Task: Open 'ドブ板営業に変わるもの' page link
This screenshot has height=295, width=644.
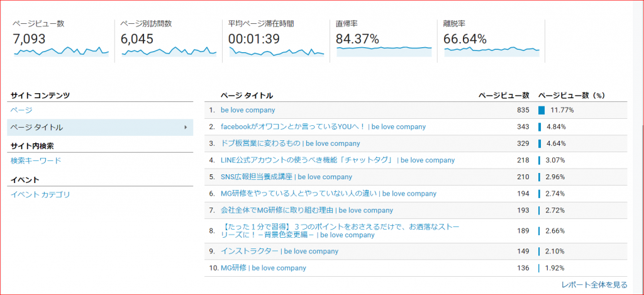Action: click(291, 143)
